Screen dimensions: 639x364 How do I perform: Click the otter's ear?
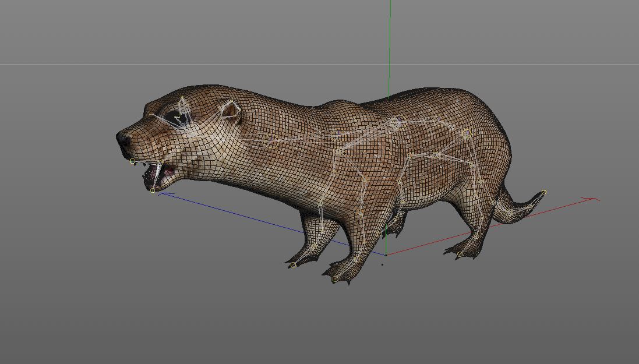tap(230, 109)
